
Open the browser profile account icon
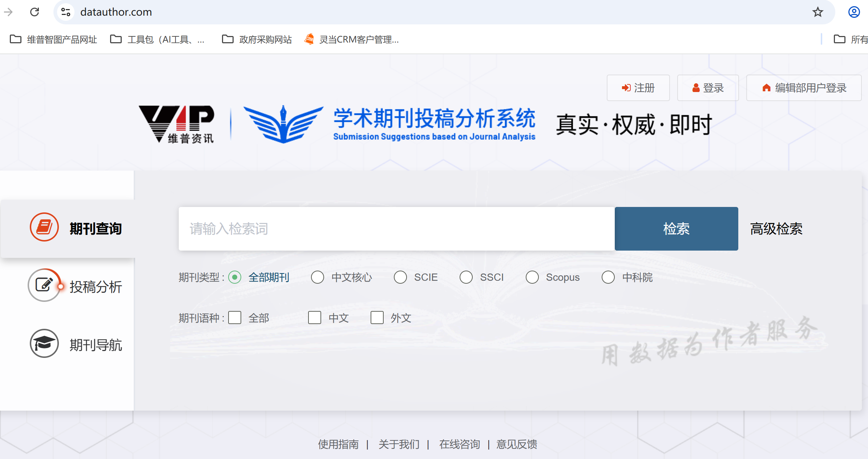tap(854, 12)
